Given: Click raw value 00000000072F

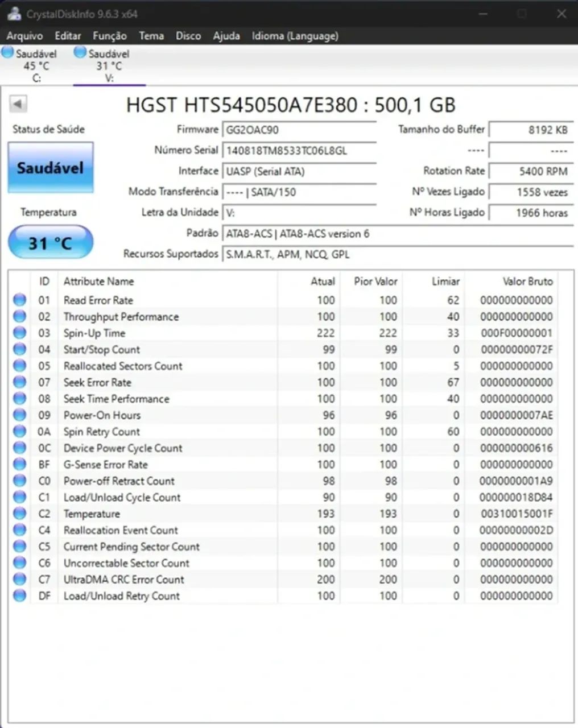Looking at the screenshot, I should tap(517, 350).
